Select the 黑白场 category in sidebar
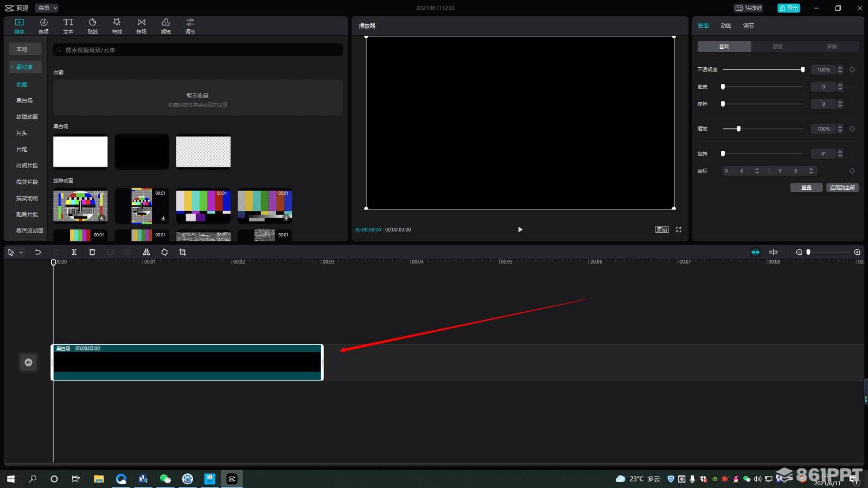This screenshot has height=488, width=868. tap(24, 100)
